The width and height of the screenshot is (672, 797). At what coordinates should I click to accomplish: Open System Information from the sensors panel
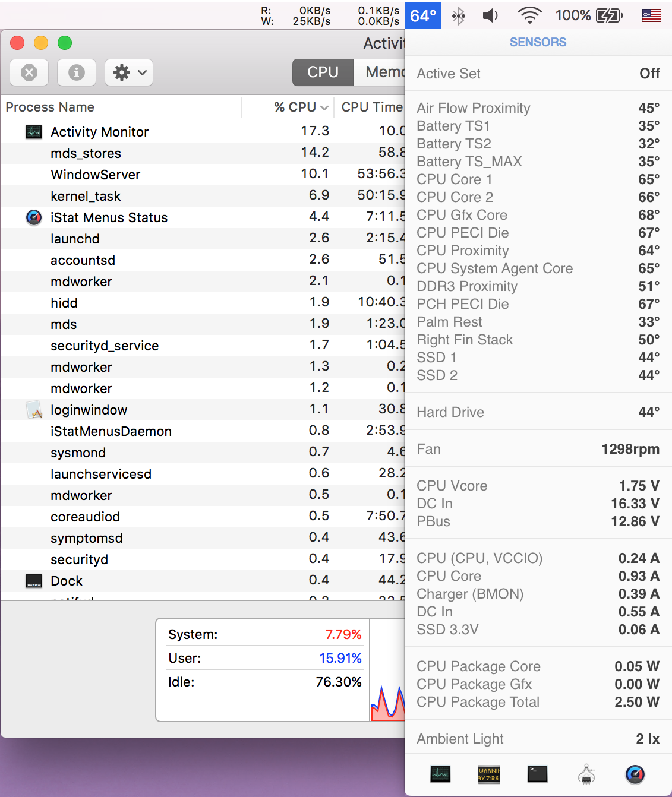click(x=586, y=774)
